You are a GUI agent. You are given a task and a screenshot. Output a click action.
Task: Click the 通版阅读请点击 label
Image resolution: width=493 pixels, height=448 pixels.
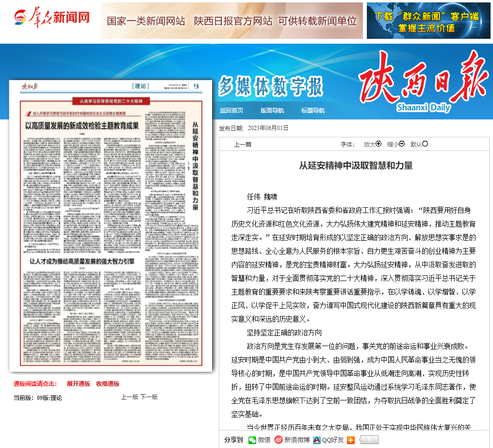click(x=35, y=384)
